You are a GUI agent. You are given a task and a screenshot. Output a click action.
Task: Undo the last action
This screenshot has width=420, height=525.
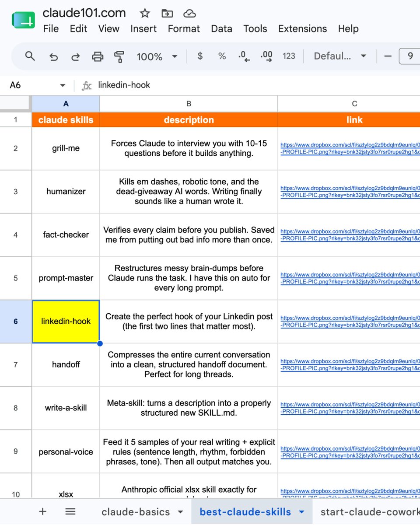tap(53, 56)
